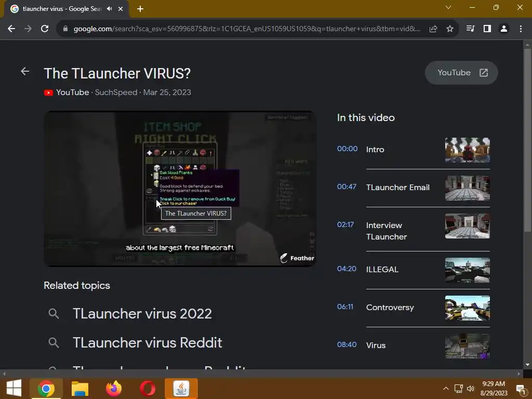Open the tab search chevron in the title bar
This screenshot has height=399, width=532.
(x=448, y=7)
